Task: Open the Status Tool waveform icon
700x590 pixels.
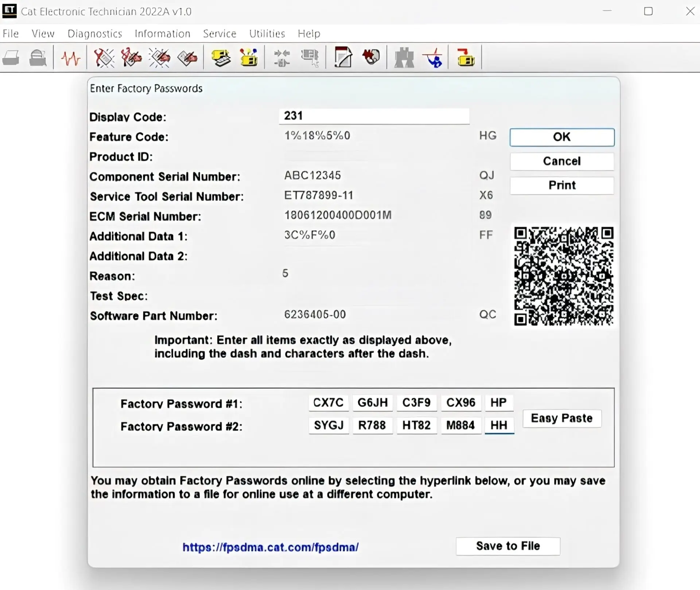Action: click(70, 58)
